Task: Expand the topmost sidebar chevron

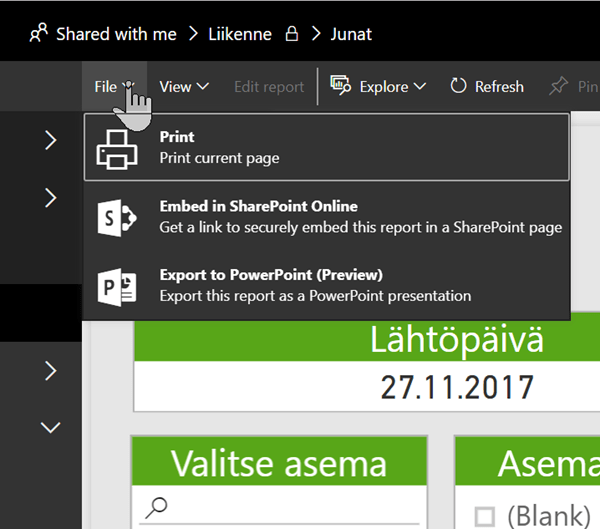Action: 51,140
